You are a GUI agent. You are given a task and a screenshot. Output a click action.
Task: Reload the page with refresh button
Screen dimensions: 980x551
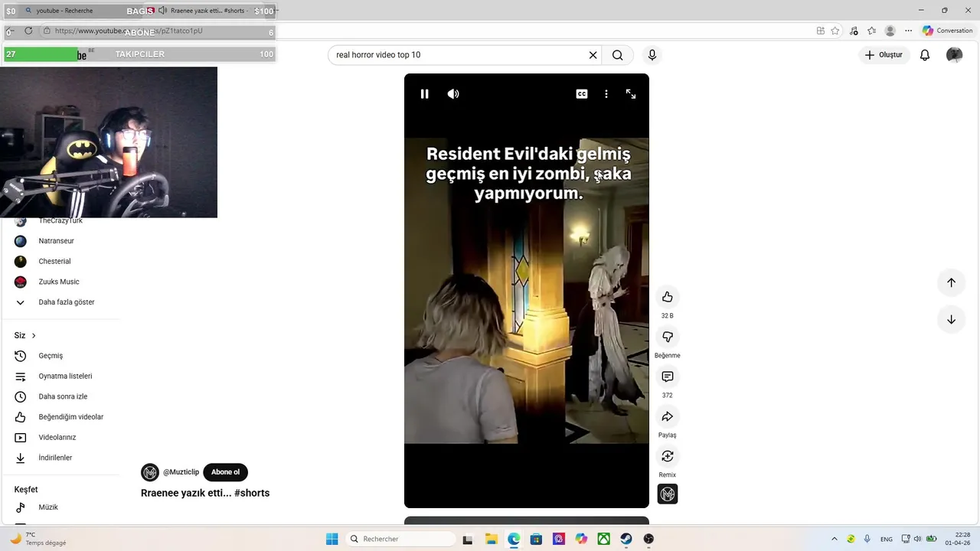tap(28, 31)
